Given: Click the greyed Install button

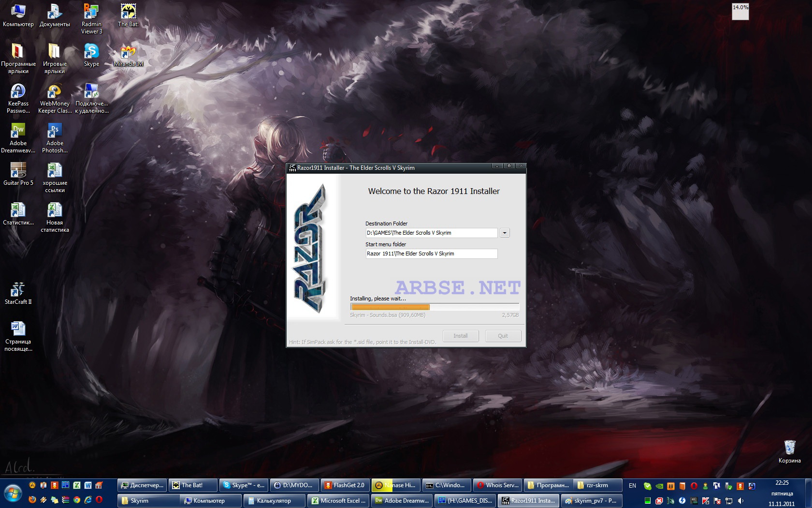Looking at the screenshot, I should click(x=461, y=336).
